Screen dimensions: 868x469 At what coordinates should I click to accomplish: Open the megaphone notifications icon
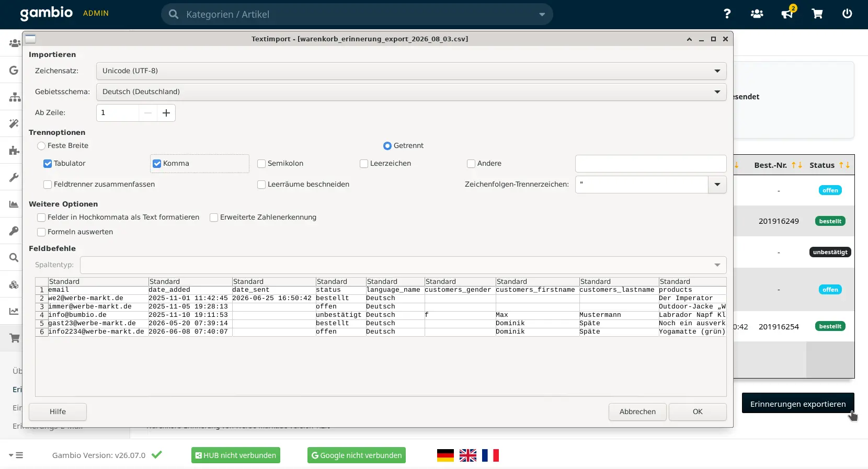(x=787, y=14)
